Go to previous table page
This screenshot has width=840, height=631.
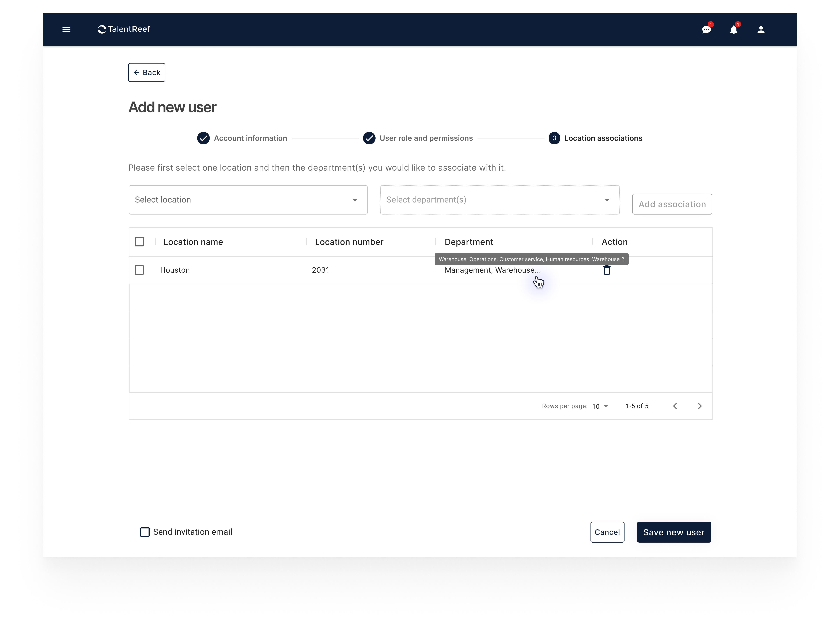pyautogui.click(x=675, y=406)
